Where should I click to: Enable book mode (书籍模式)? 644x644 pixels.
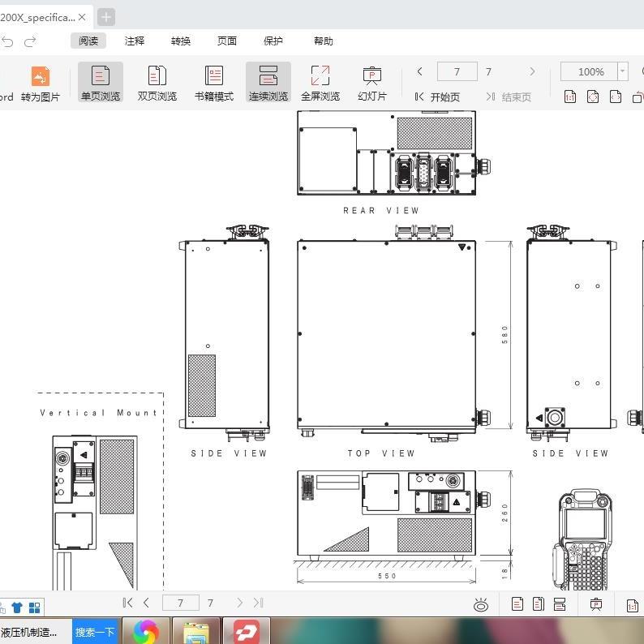[213, 83]
